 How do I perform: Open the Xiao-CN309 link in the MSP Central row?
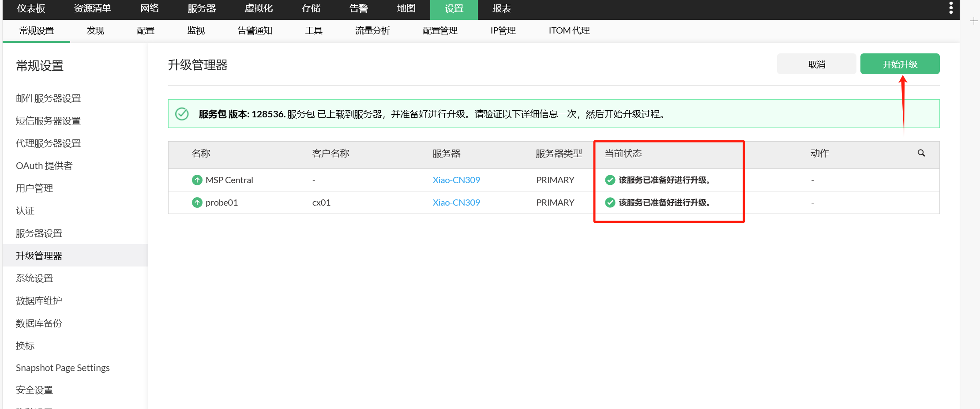[456, 180]
